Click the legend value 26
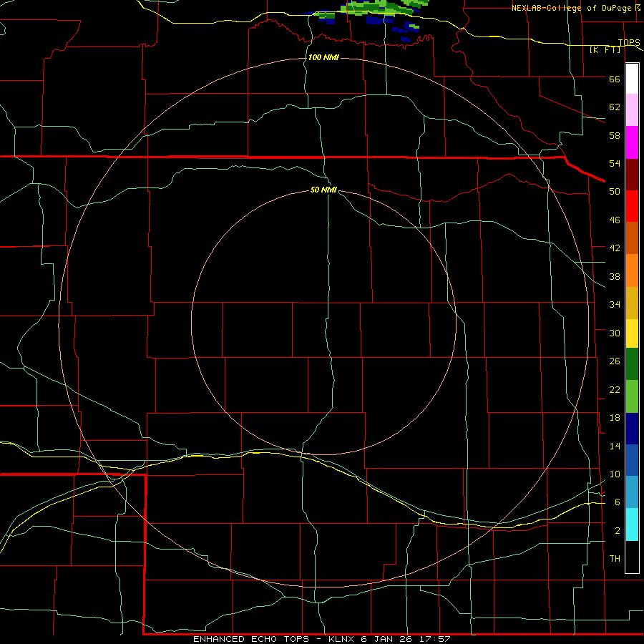The width and height of the screenshot is (644, 644). [x=615, y=361]
